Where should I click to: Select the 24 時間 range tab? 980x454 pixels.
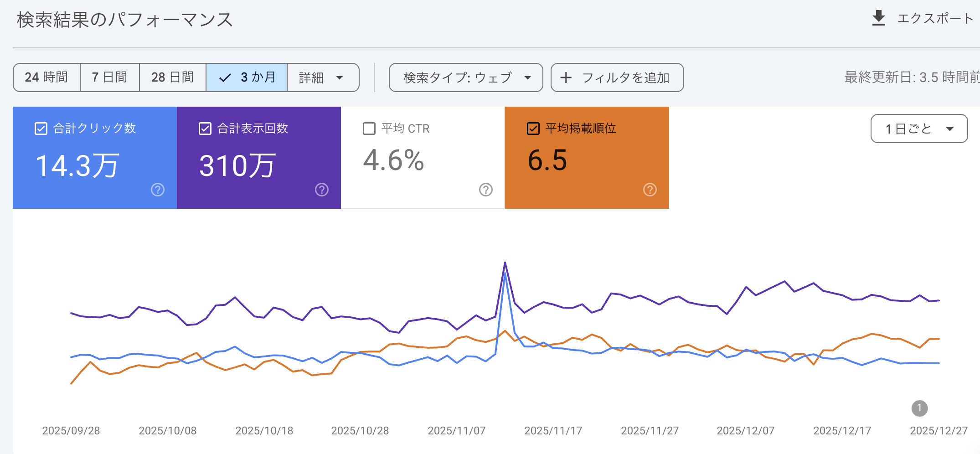point(46,77)
